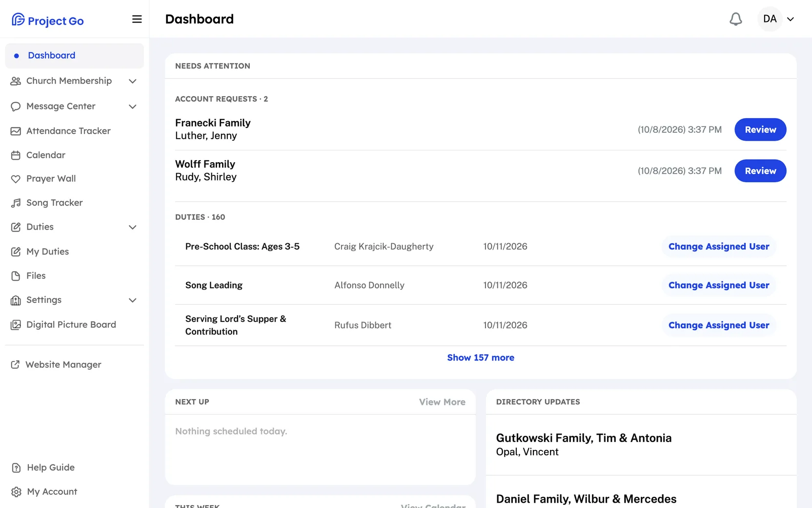Click the Website Manager external link icon

pyautogui.click(x=15, y=364)
